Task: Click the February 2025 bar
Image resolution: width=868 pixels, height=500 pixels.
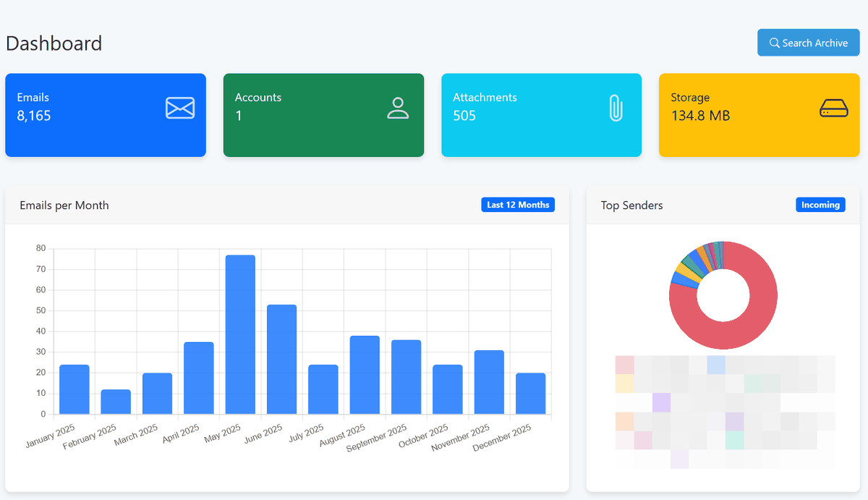Action: (x=116, y=402)
